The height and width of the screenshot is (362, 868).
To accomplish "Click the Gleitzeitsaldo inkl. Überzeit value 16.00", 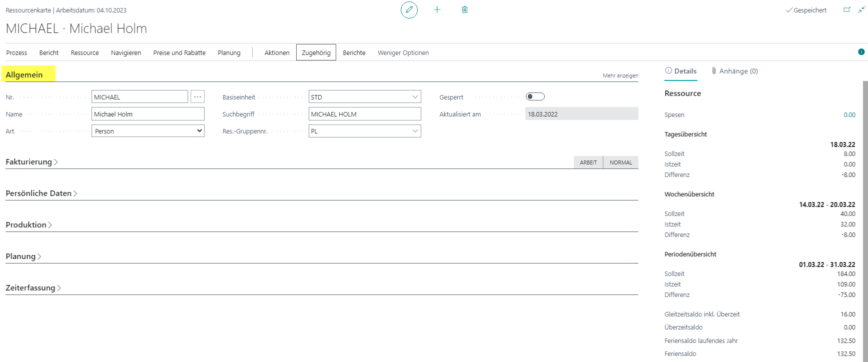I will pos(848,314).
